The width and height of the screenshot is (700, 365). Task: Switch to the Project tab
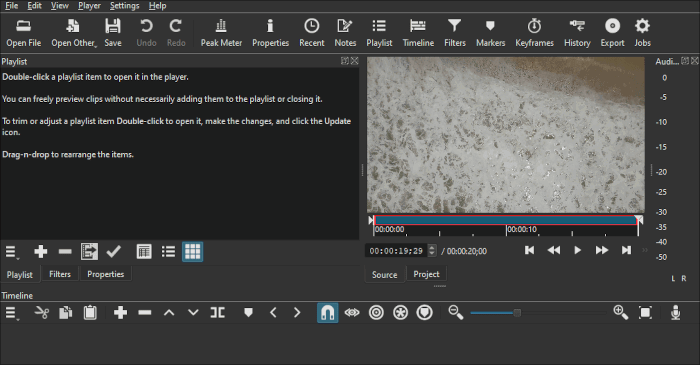point(426,274)
